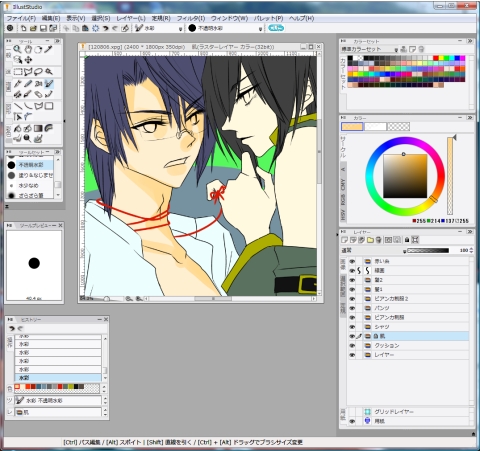The width and height of the screenshot is (480, 451).
Task: Open the ファイル(F) menu
Action: 21,18
